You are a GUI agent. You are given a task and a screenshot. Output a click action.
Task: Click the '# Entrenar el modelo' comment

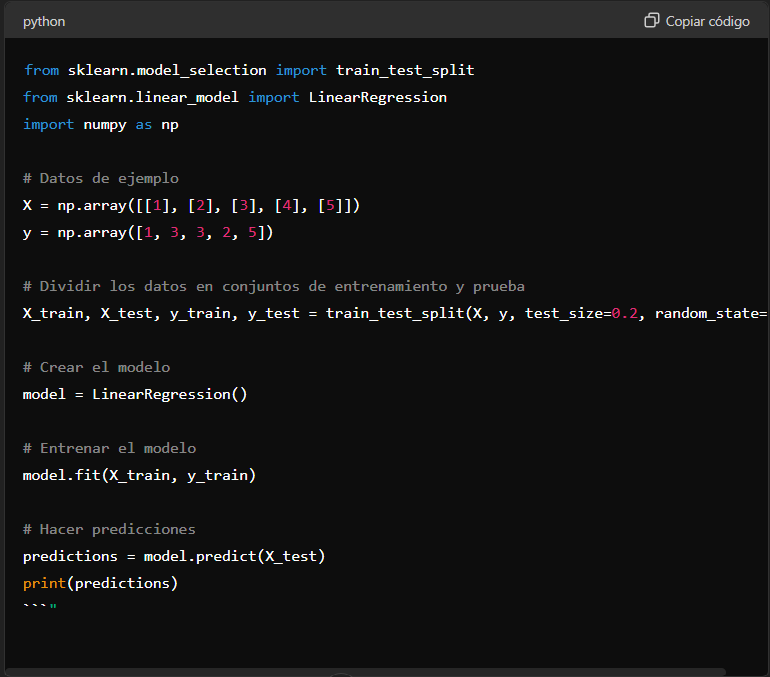click(x=109, y=448)
